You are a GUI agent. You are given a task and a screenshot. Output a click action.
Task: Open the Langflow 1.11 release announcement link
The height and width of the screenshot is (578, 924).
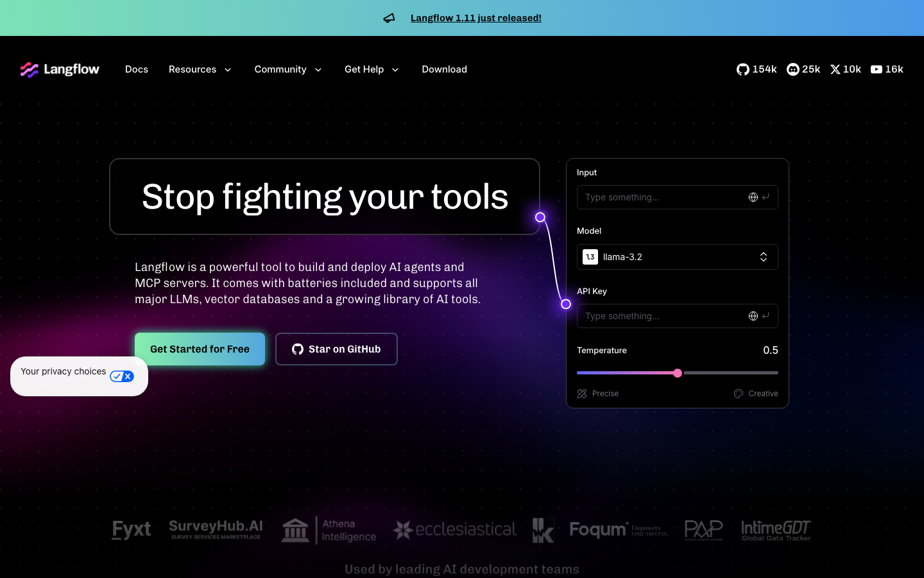click(476, 18)
